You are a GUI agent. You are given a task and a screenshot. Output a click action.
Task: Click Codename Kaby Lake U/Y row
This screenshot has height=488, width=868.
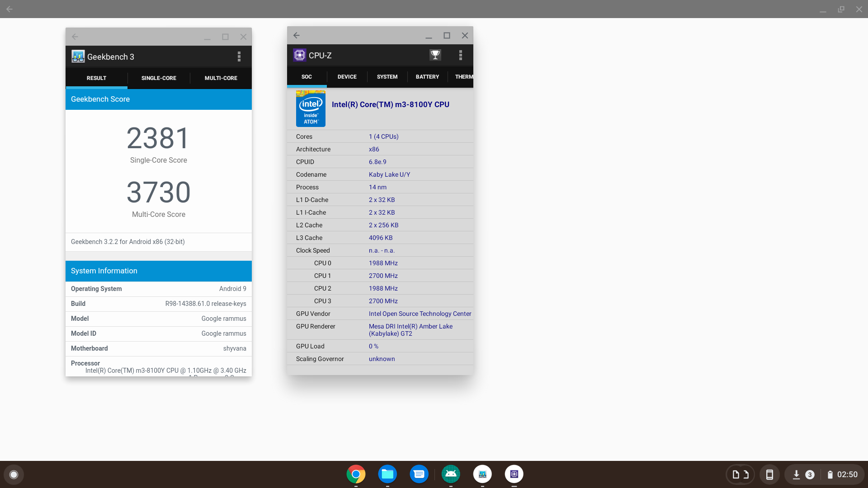coord(380,174)
